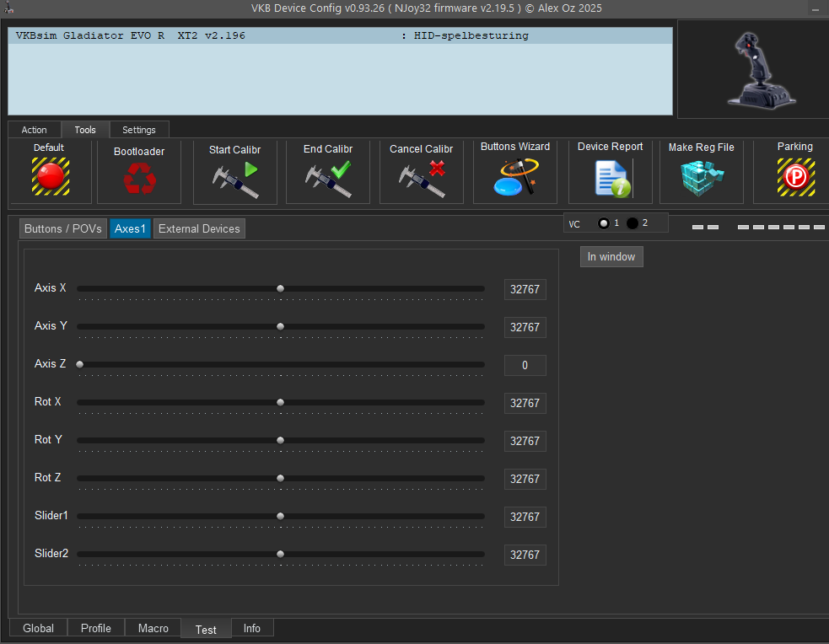Open the Buttons / POVs tab

tap(63, 228)
